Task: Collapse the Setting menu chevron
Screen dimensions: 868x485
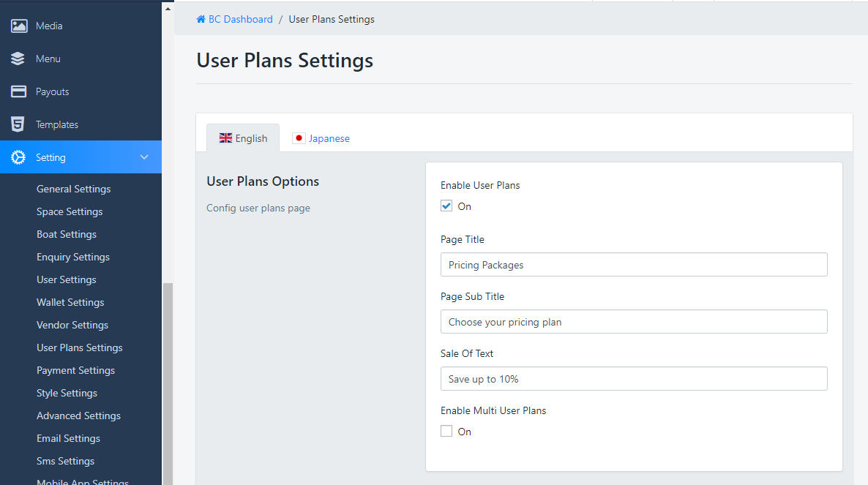Action: tap(144, 157)
